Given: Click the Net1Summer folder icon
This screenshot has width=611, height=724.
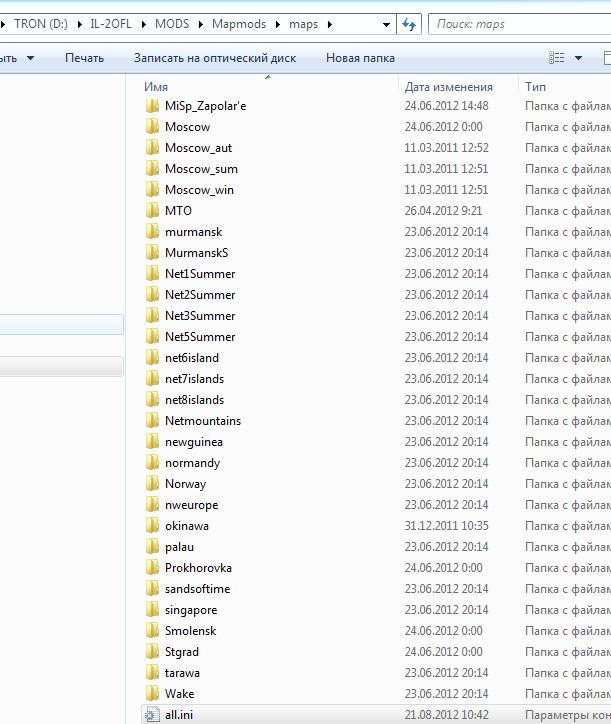Looking at the screenshot, I should [x=152, y=274].
